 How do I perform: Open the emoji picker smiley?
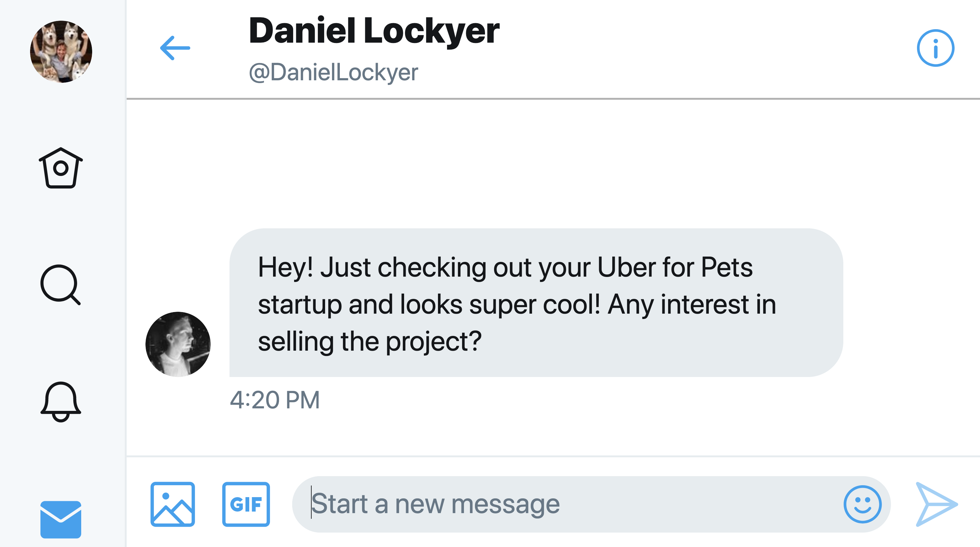[x=862, y=504]
